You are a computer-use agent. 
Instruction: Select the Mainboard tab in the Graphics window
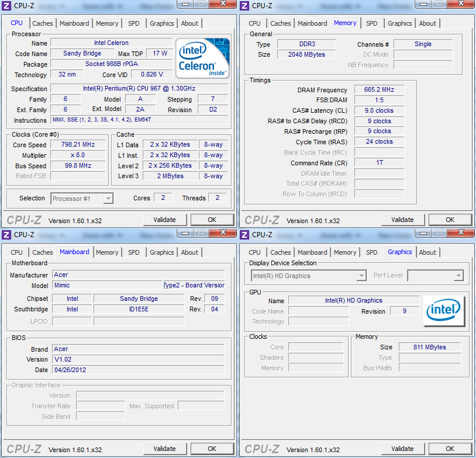coord(312,252)
